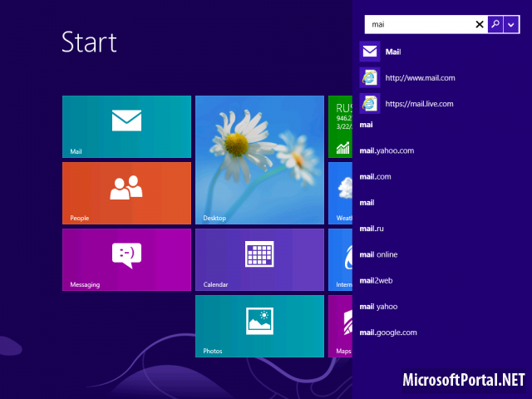This screenshot has width=532, height=399.
Task: Select the 'mai' suggestion
Action: 366,125
